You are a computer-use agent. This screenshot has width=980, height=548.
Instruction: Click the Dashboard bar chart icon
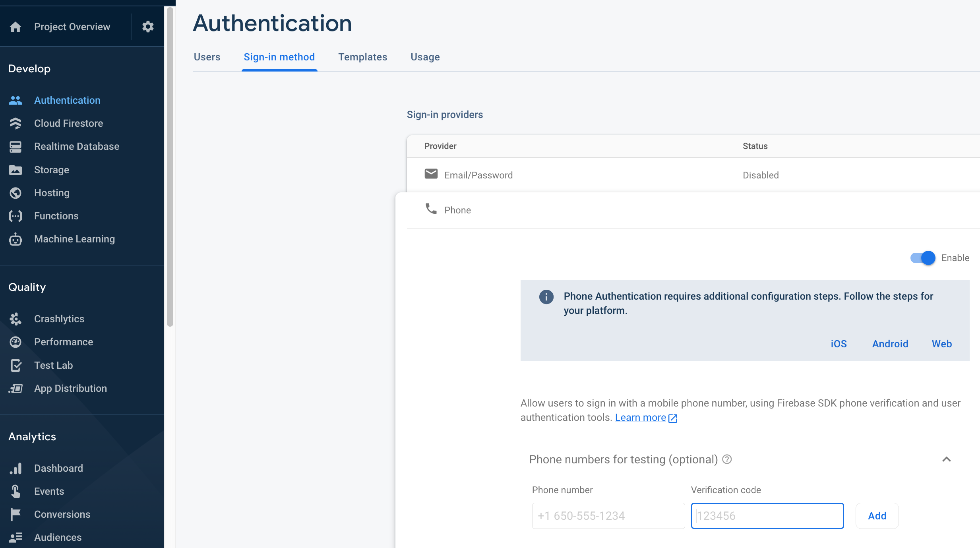[15, 469]
